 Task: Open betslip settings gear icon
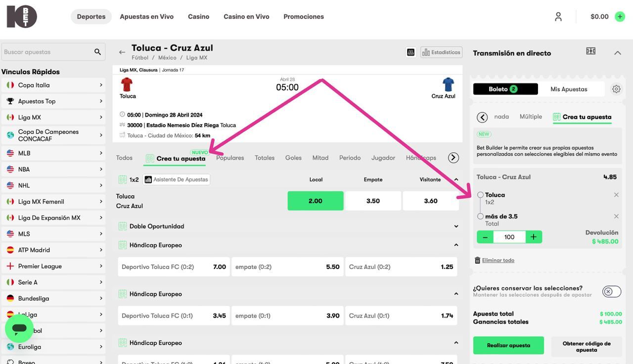616,89
